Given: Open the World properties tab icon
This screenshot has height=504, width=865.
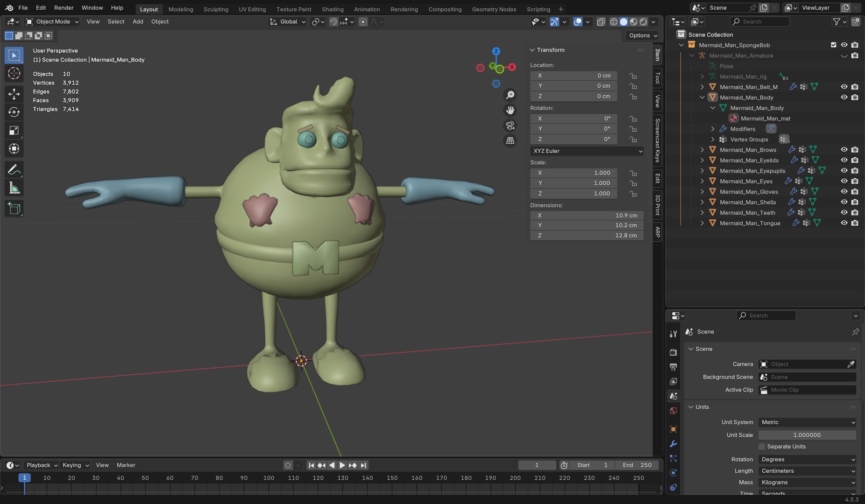Looking at the screenshot, I should tap(673, 411).
